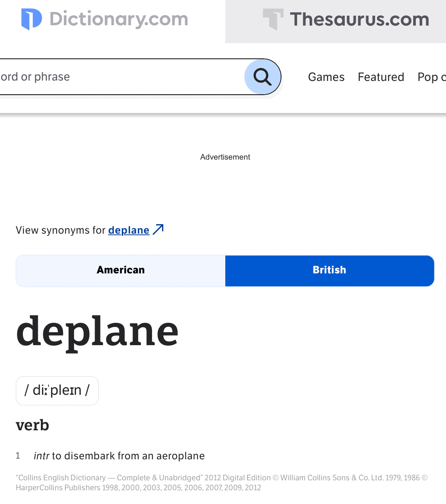This screenshot has height=504, width=446.
Task: Open the Games menu
Action: click(x=326, y=77)
